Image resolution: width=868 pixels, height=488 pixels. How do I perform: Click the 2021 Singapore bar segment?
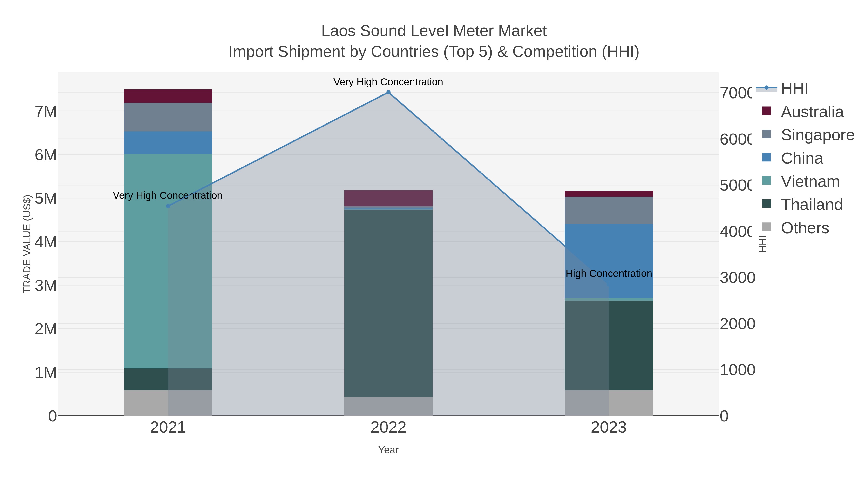tap(168, 117)
